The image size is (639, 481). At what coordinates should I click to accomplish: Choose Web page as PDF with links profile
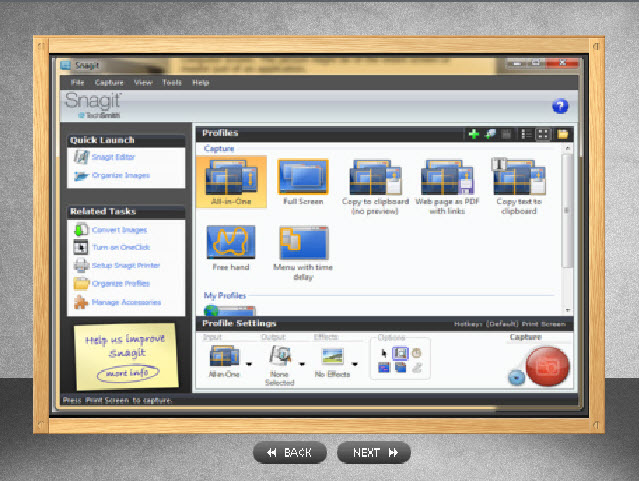click(447, 187)
